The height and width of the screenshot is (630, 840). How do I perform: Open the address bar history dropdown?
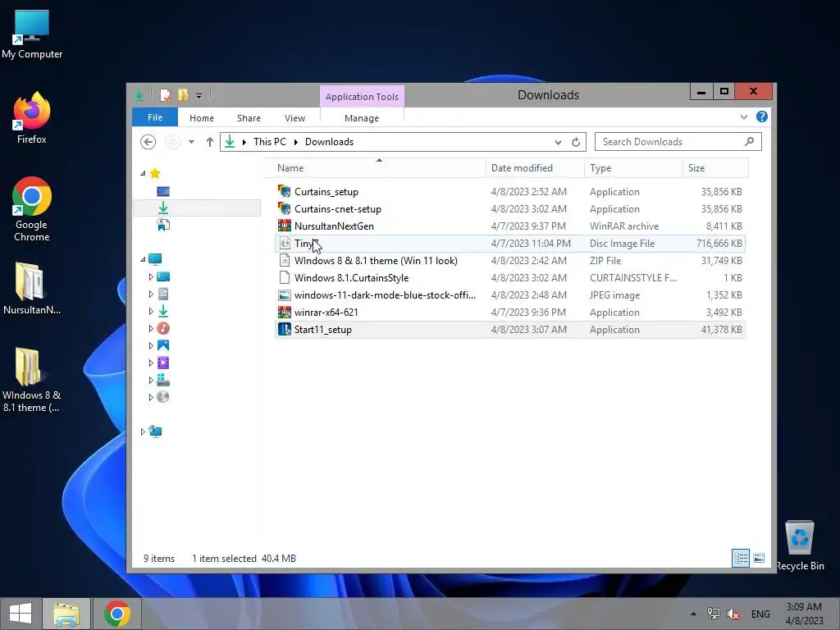pyautogui.click(x=558, y=142)
